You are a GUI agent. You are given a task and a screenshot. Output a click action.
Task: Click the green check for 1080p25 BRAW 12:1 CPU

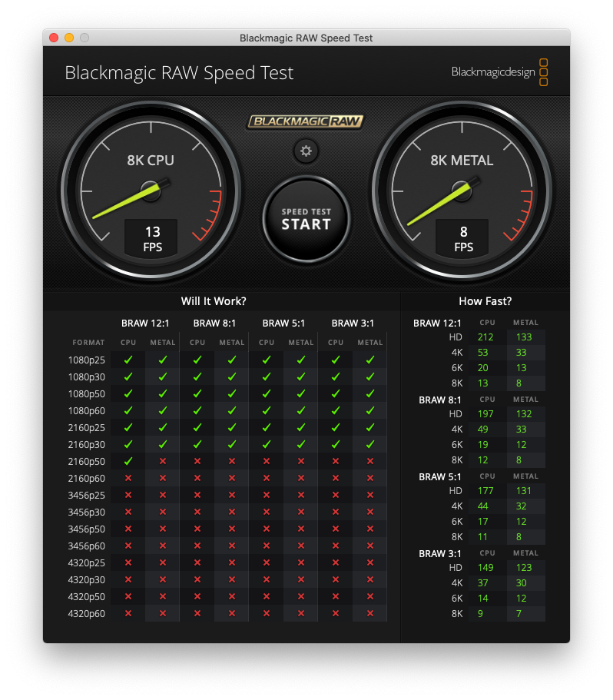[x=128, y=360]
